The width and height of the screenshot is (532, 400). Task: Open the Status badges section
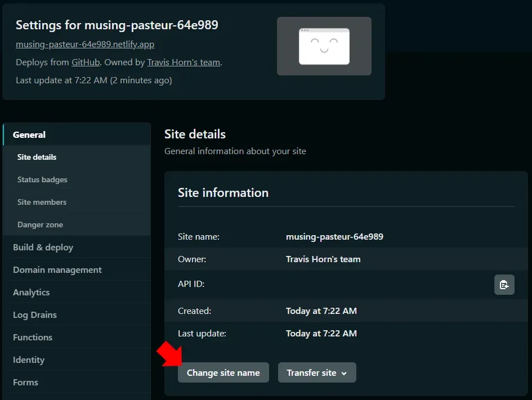[x=42, y=179]
